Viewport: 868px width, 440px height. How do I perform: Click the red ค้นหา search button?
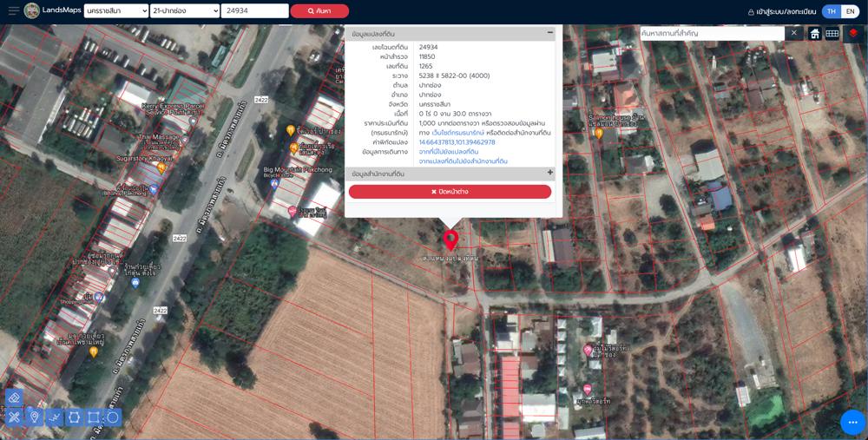319,11
